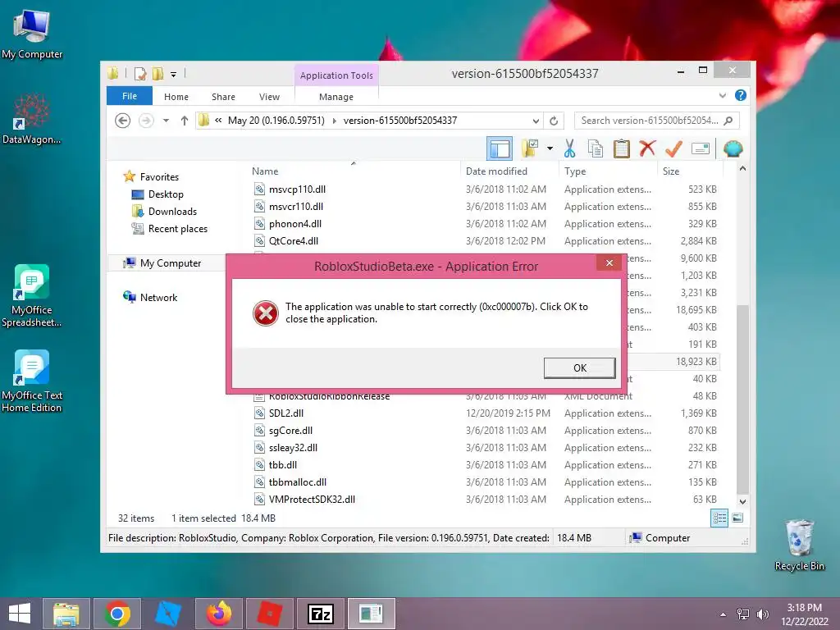
Task: Click the search magnifier icon
Action: point(728,121)
